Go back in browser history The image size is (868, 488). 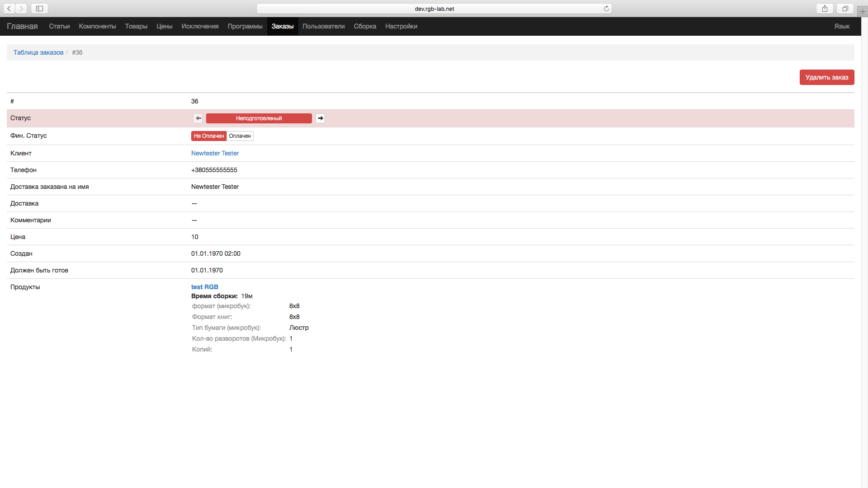coord(9,9)
